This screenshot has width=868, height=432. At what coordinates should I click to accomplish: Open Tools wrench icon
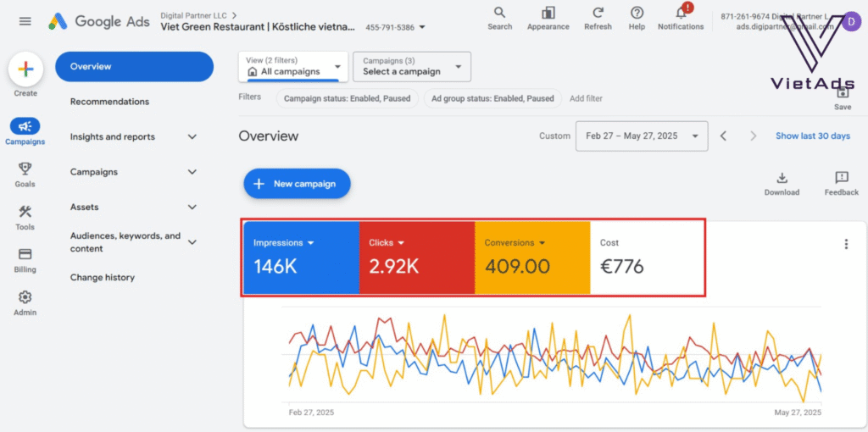[x=25, y=211]
